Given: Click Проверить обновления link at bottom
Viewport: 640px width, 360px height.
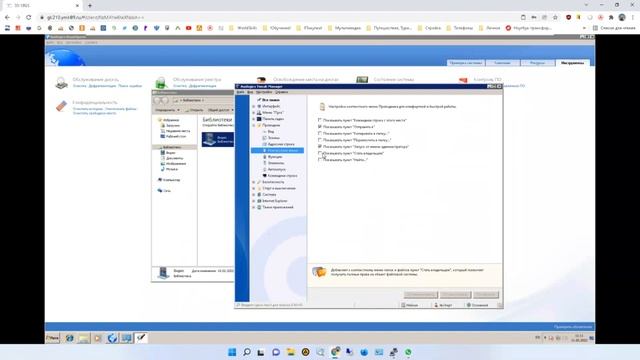Looking at the screenshot, I should [573, 327].
